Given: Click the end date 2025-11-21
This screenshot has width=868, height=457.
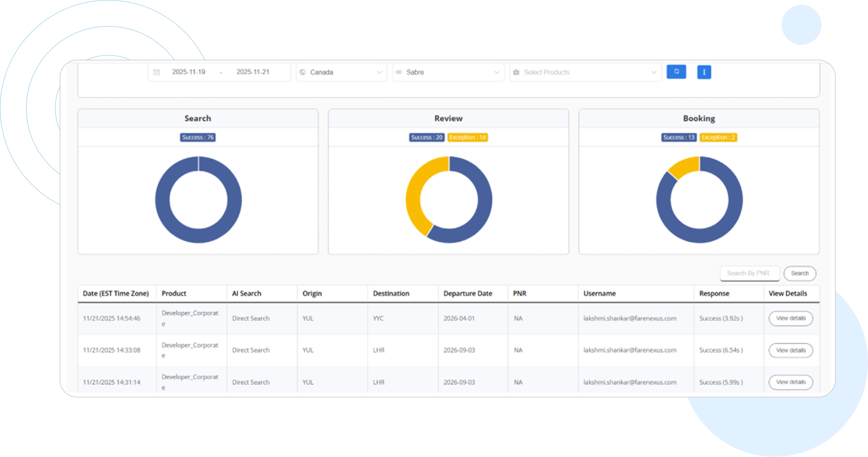Looking at the screenshot, I should pyautogui.click(x=253, y=72).
